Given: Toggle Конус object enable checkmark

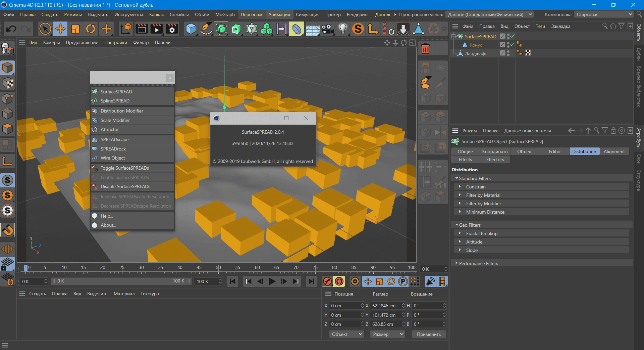Looking at the screenshot, I should pyautogui.click(x=513, y=45).
